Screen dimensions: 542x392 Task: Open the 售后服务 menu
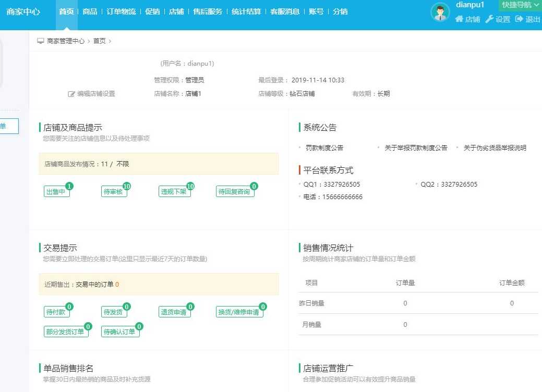click(x=207, y=11)
